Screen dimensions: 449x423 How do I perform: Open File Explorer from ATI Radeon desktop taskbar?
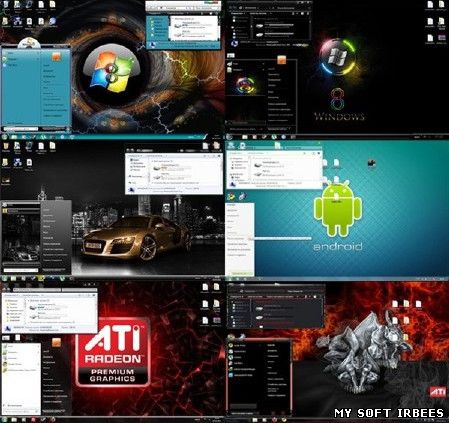click(14, 419)
